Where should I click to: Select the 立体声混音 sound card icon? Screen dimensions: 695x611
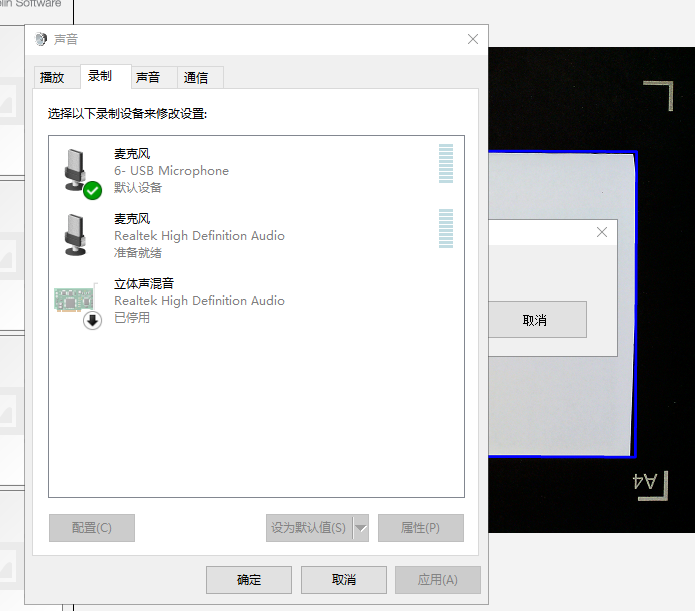tap(74, 299)
